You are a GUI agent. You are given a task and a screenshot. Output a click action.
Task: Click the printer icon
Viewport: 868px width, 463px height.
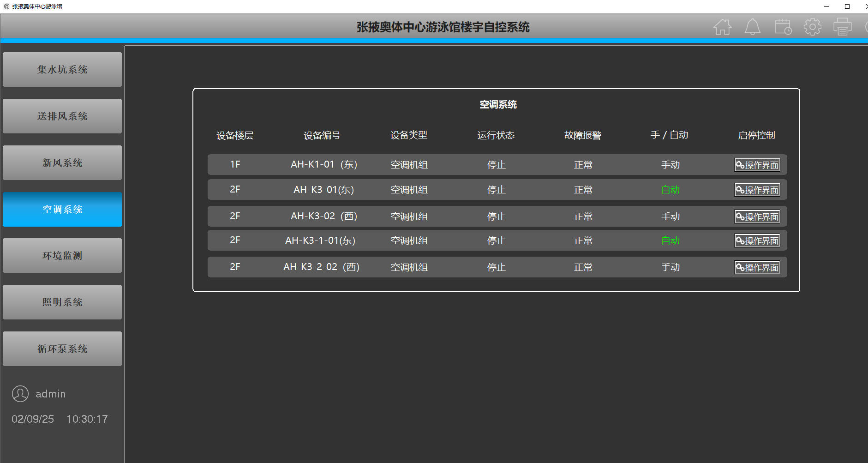(842, 27)
